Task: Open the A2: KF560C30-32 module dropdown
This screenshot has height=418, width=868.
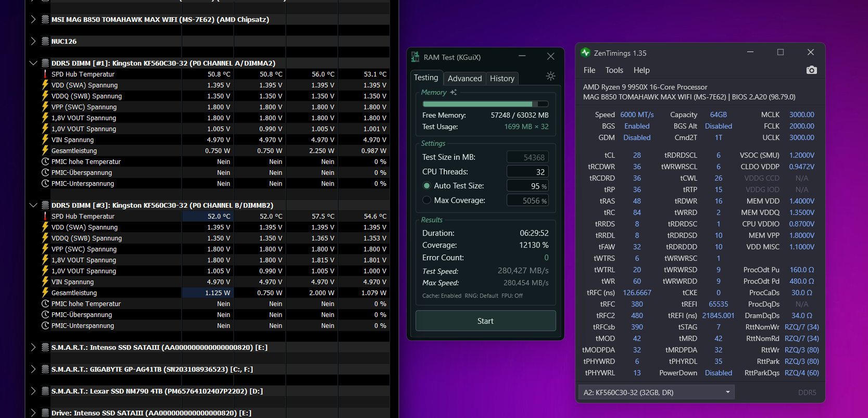Action: pyautogui.click(x=656, y=392)
